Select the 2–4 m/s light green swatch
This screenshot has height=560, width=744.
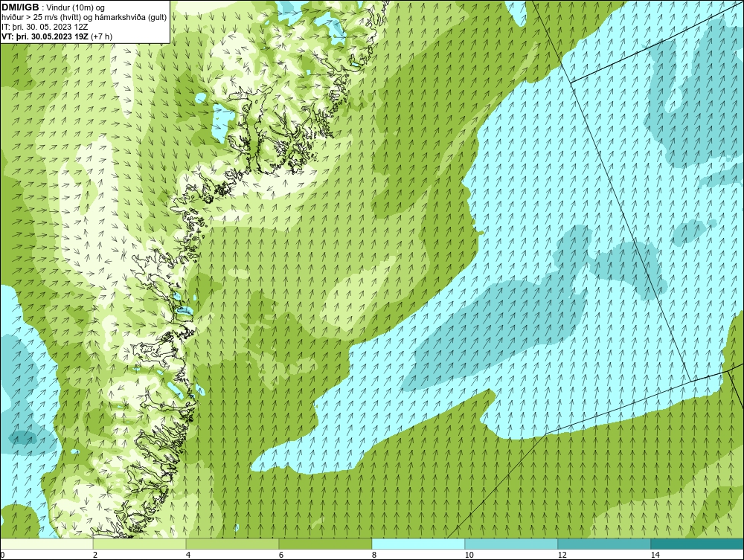[x=140, y=544]
